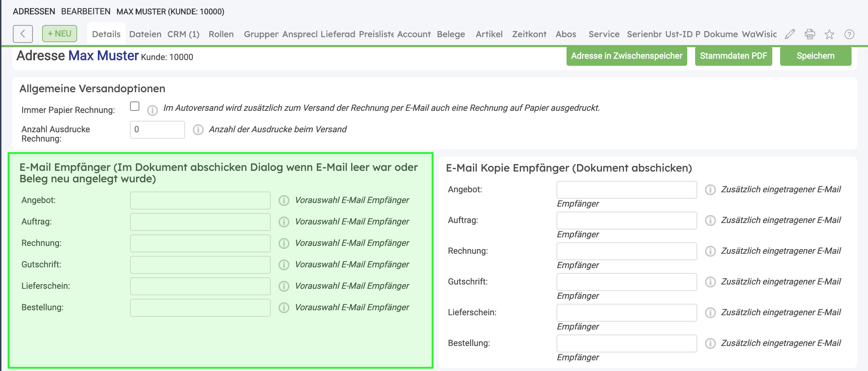Click the printer icon

coord(809,34)
